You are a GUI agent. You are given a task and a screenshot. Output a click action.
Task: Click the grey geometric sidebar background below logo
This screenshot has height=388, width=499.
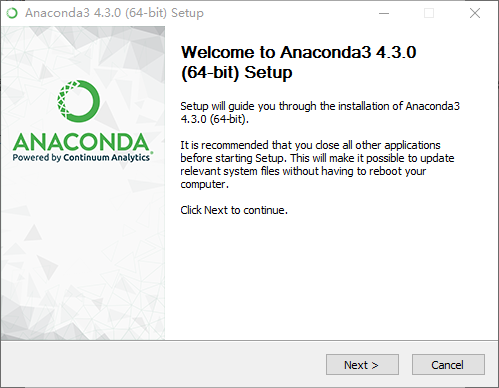pos(83,260)
